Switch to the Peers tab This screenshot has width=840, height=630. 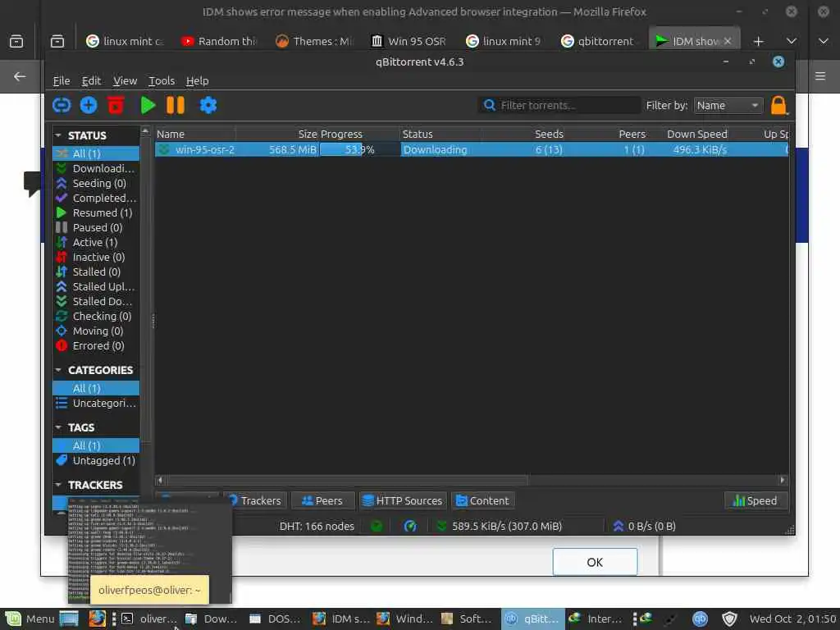coord(322,500)
